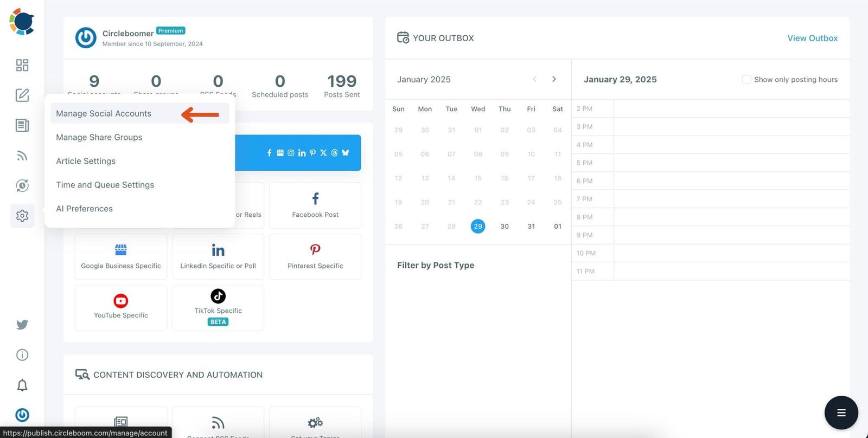Click the compose post pencil icon
The width and height of the screenshot is (868, 438).
(22, 95)
